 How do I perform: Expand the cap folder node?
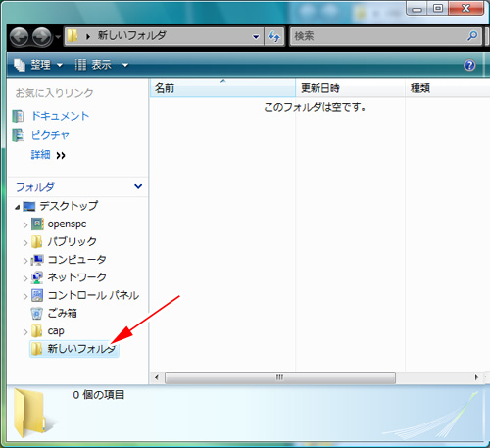point(25,332)
